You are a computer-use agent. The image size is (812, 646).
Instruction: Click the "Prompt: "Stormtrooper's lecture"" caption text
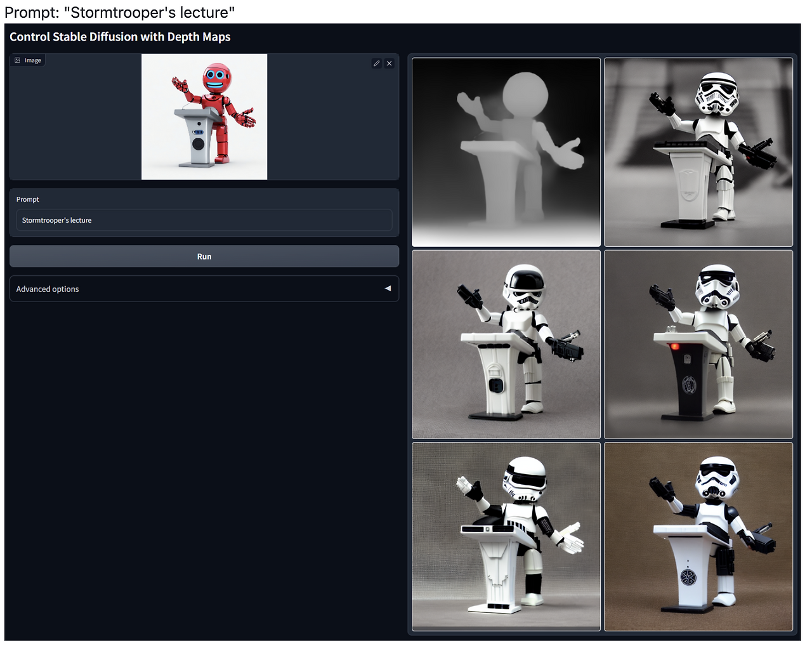[x=120, y=12]
